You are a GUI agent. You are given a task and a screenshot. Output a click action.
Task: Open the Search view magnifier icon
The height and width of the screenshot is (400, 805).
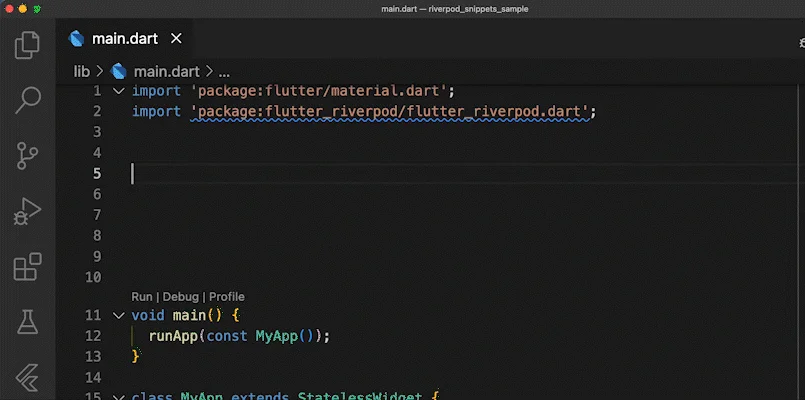click(x=28, y=99)
